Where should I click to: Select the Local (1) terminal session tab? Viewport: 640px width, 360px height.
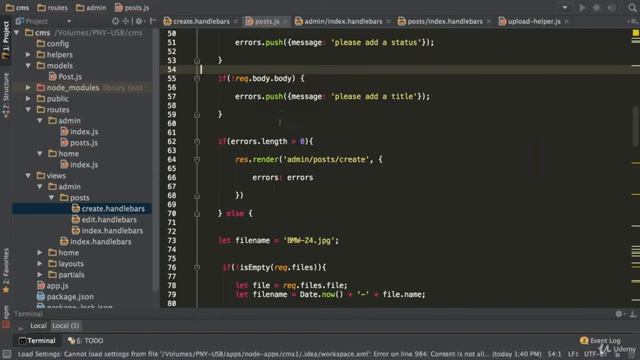[x=66, y=326]
